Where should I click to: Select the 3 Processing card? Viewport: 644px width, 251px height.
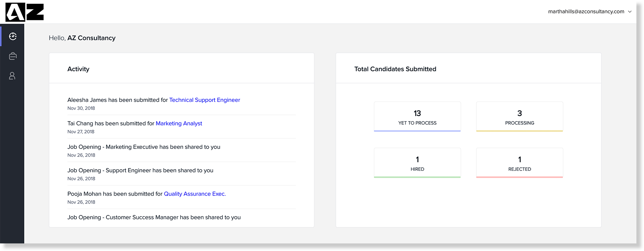(520, 117)
